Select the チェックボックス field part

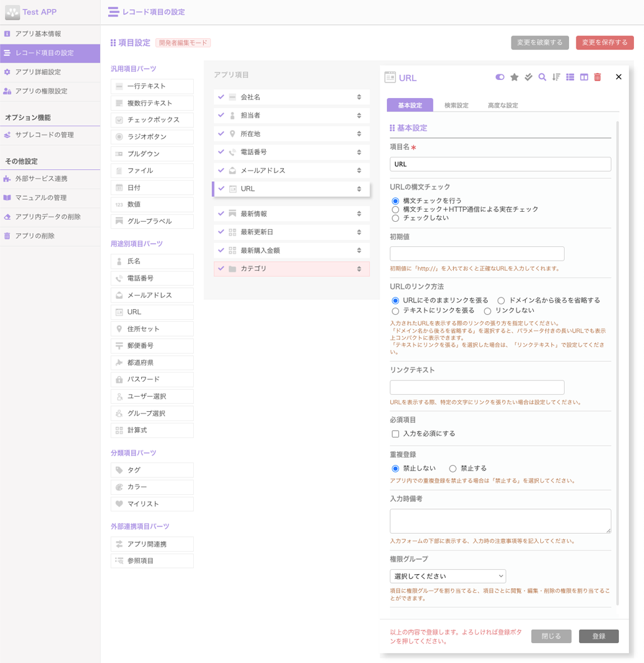152,120
